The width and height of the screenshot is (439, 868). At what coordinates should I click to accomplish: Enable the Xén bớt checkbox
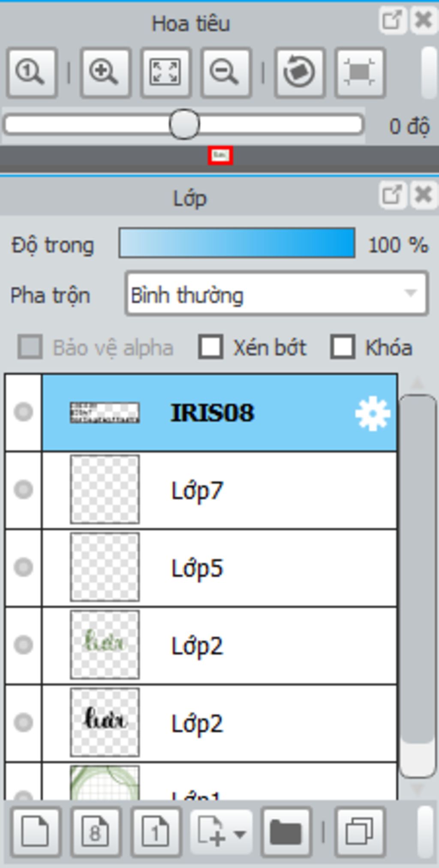tap(210, 347)
